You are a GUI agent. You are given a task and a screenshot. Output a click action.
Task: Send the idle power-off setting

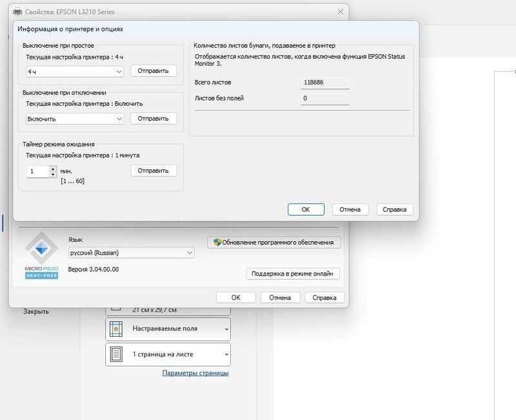click(x=154, y=71)
